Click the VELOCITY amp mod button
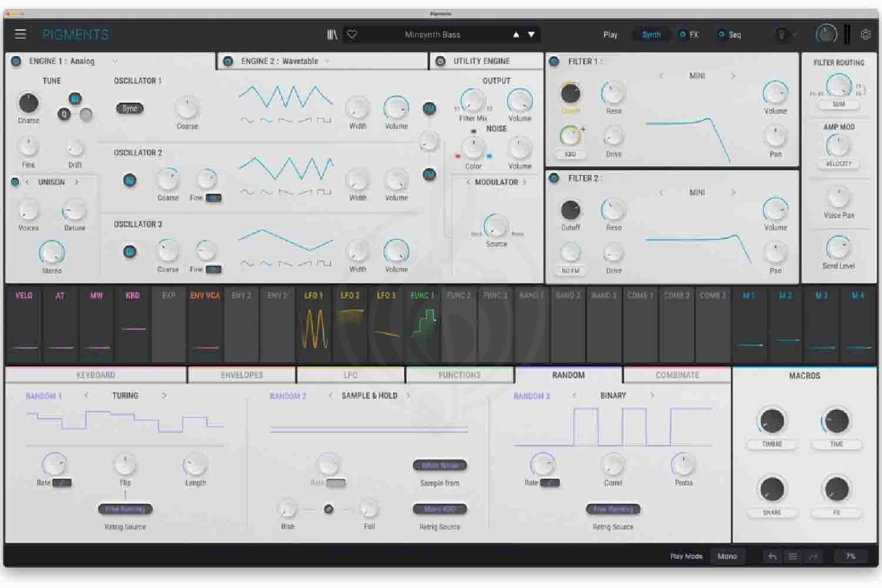The width and height of the screenshot is (882, 588). pyautogui.click(x=838, y=164)
